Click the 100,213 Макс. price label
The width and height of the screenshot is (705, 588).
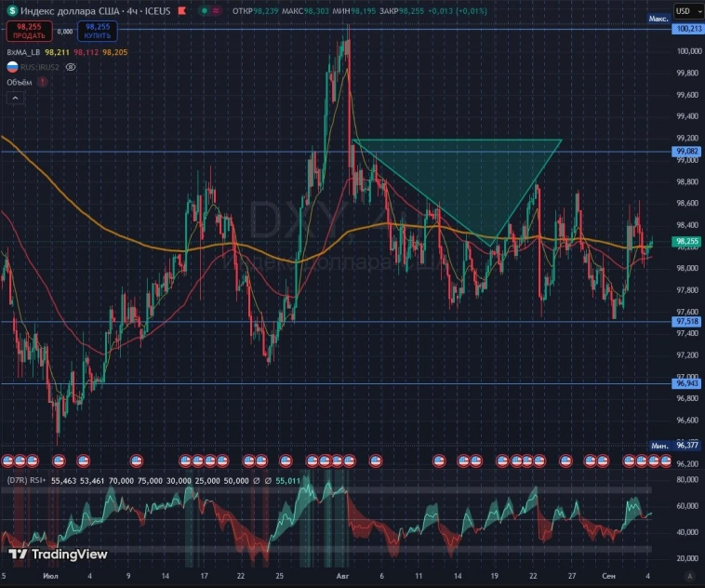pos(686,29)
